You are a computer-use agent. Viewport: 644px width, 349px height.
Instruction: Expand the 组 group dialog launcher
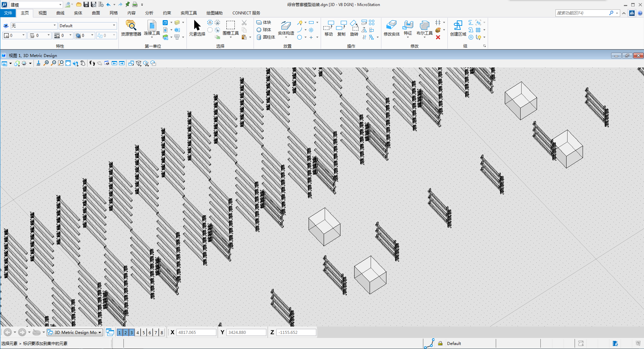pos(484,46)
